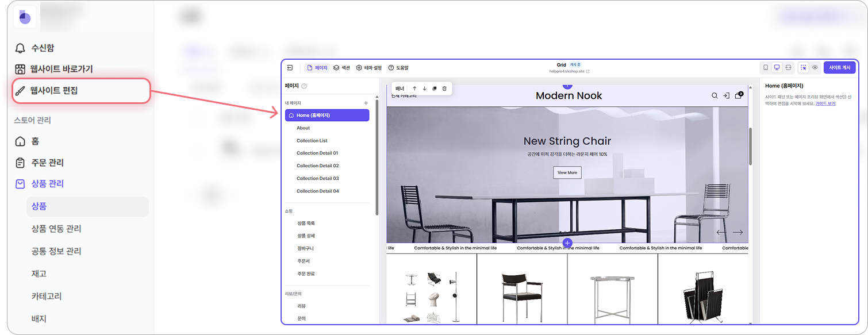The image size is (868, 335).
Task: Toggle the preview eye icon
Action: click(815, 68)
